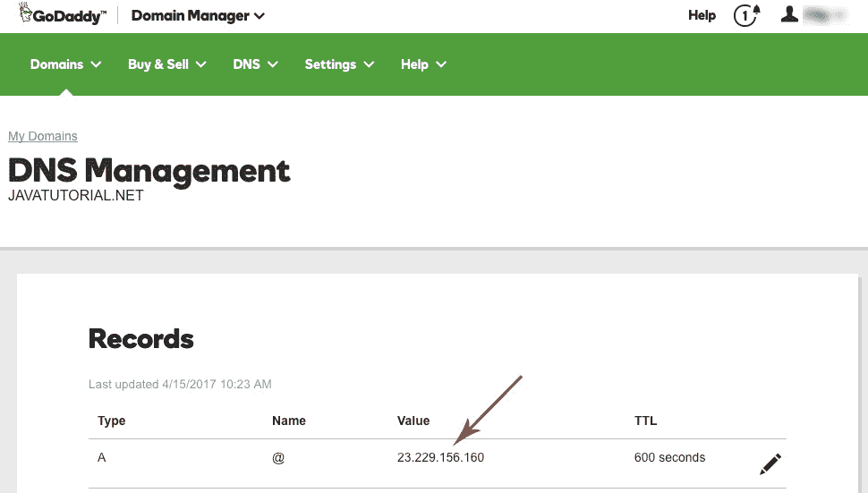Open the DNS dropdown menu
The width and height of the screenshot is (868, 493).
(255, 64)
